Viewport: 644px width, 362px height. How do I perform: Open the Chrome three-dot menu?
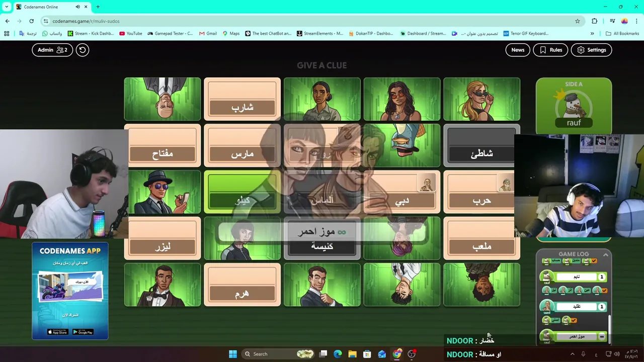(636, 21)
